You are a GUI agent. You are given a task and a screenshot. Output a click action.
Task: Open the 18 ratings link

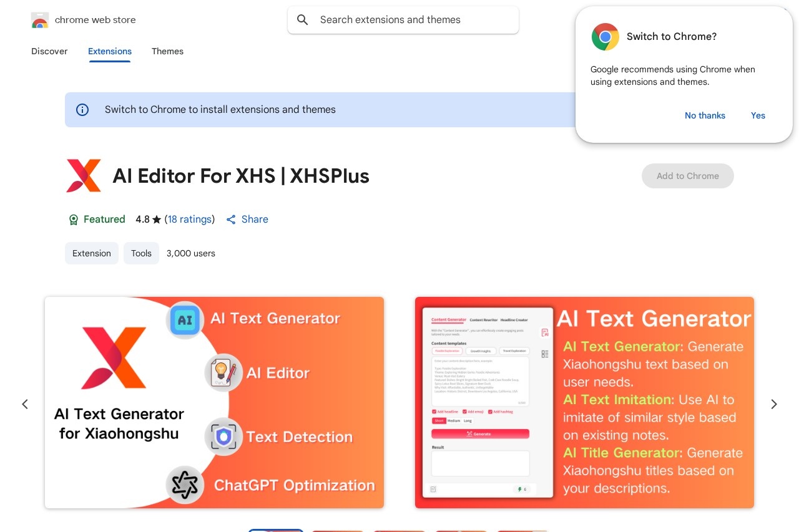tap(190, 220)
